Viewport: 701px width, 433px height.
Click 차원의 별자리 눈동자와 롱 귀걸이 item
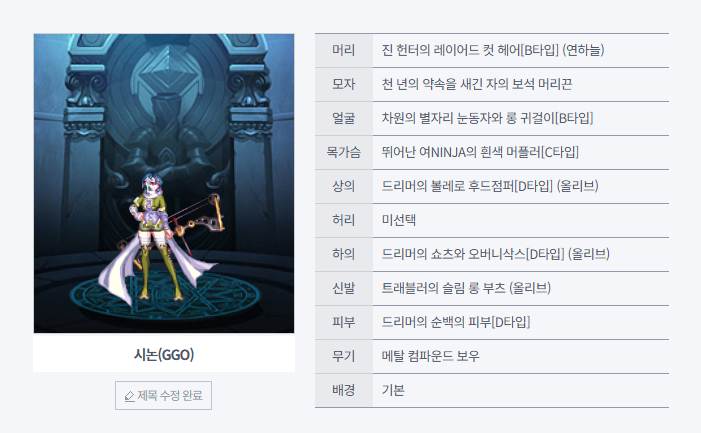(487, 118)
